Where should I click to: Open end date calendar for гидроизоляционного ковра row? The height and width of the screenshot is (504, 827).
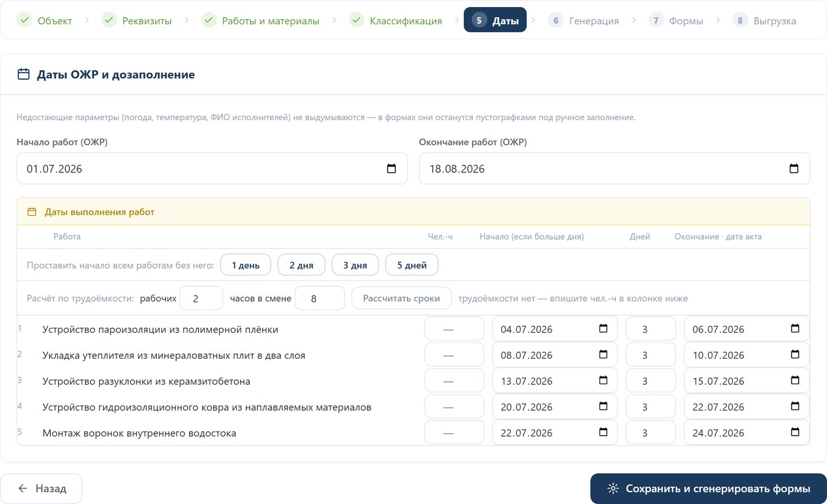(x=795, y=407)
